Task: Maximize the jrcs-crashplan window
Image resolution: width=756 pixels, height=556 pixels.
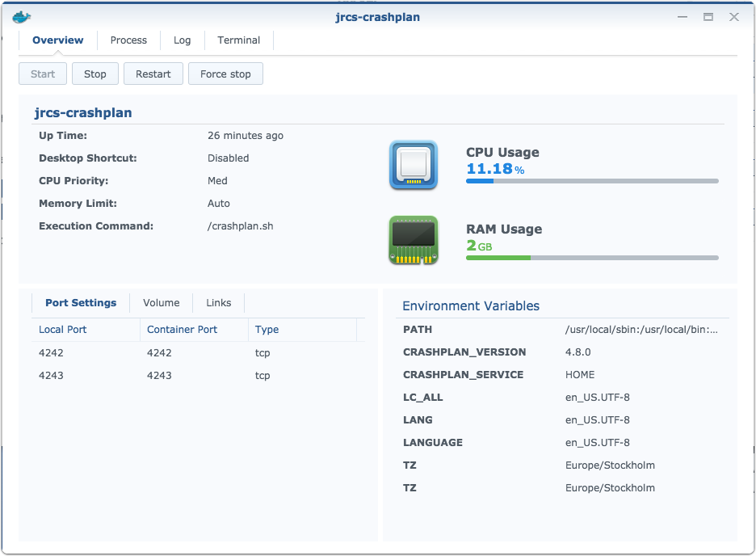Action: point(708,17)
